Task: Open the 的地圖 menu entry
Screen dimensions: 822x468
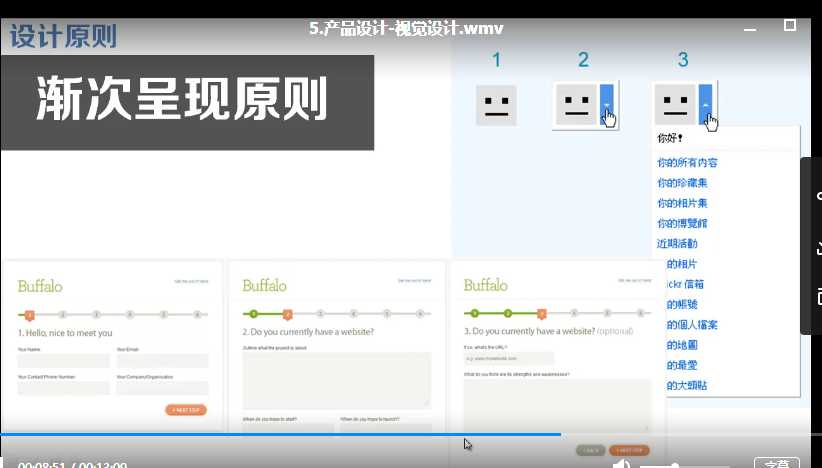Action: tap(682, 345)
